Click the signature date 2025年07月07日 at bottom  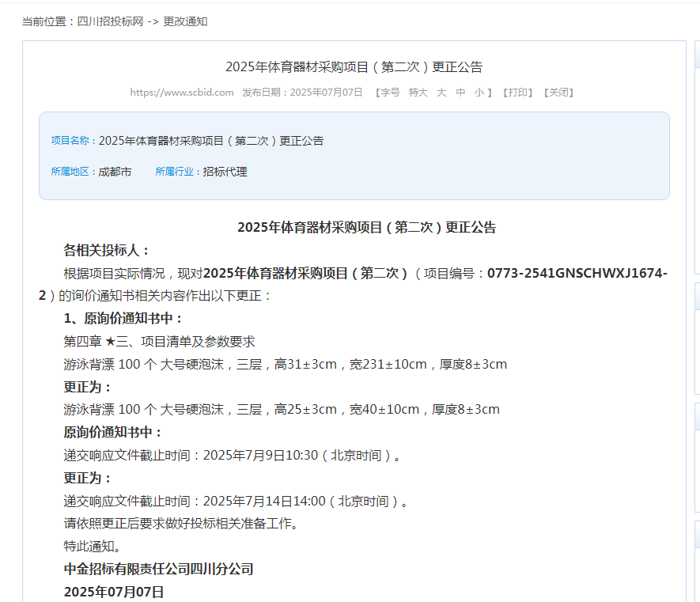[x=114, y=592]
